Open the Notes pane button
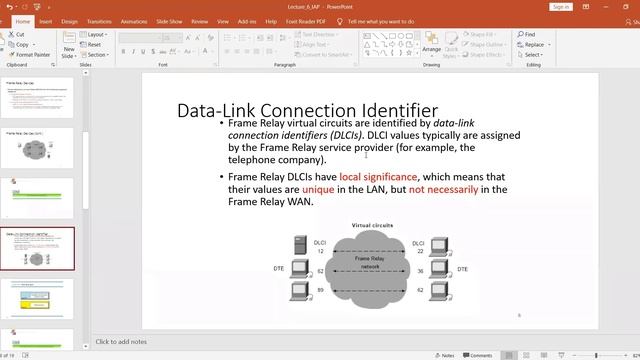Screen dimensions: 640x360 444,356
